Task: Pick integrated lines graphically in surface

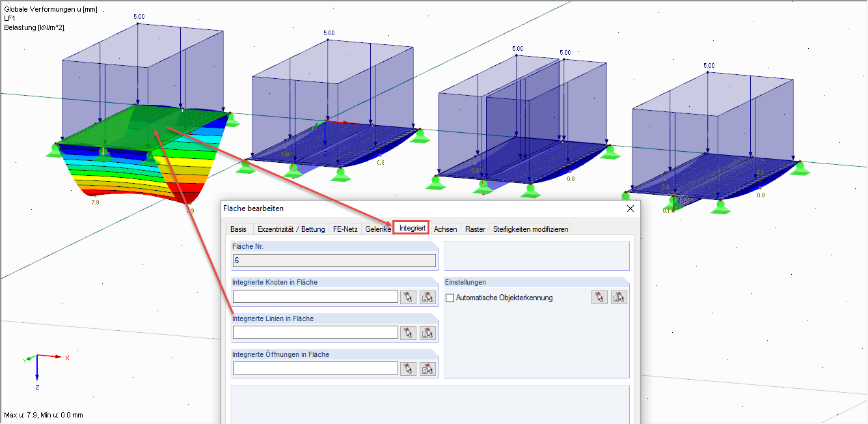Action: (408, 333)
